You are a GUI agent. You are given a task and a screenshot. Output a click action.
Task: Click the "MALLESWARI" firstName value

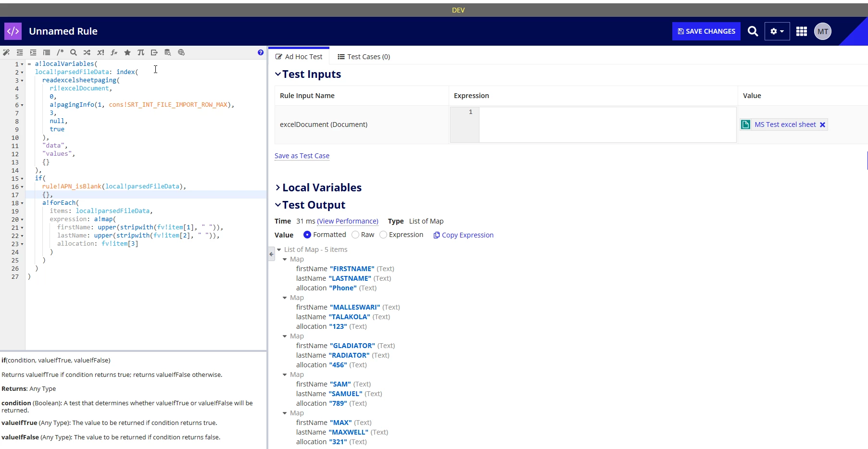(355, 307)
